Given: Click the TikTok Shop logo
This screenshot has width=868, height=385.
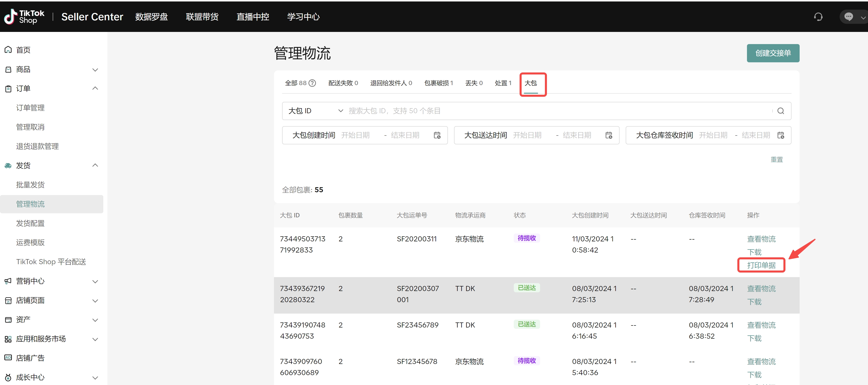Looking at the screenshot, I should pyautogui.click(x=24, y=16).
